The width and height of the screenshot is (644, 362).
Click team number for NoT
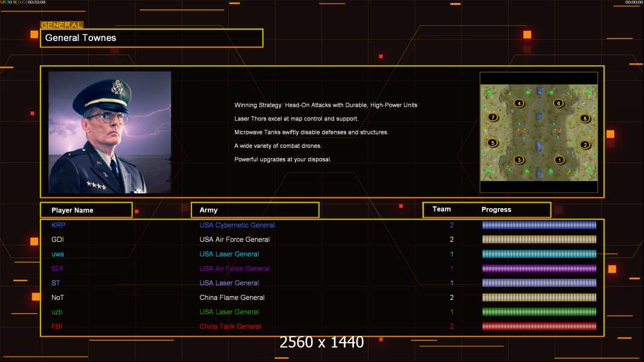point(452,297)
